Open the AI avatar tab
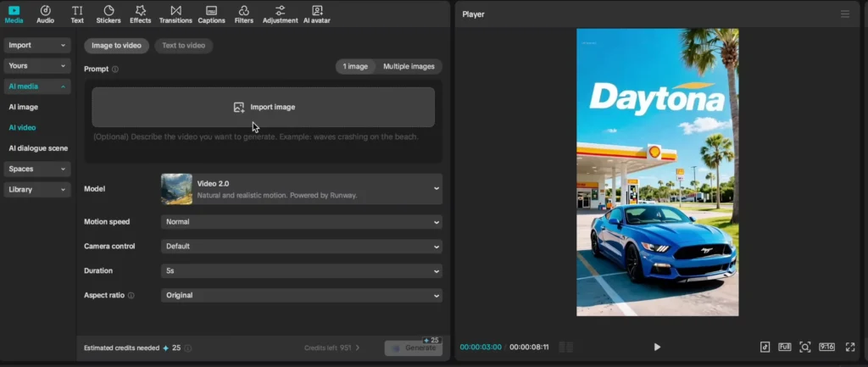This screenshot has height=367, width=868. click(x=317, y=14)
